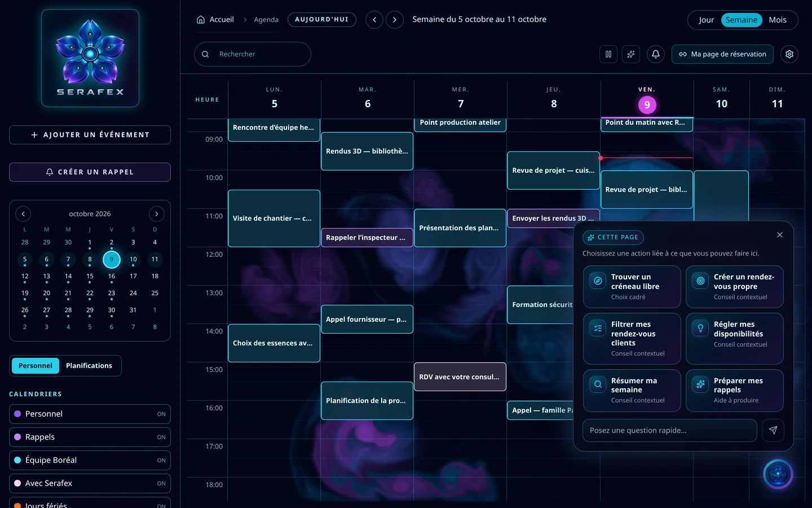
Task: Close the Cette page assistant panel
Action: click(x=780, y=235)
